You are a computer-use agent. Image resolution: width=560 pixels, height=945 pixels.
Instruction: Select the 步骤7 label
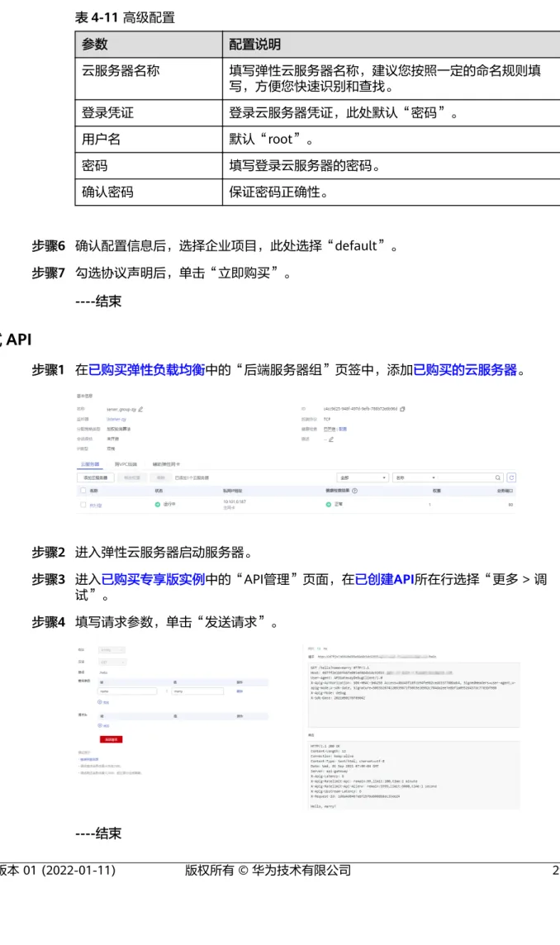[48, 273]
